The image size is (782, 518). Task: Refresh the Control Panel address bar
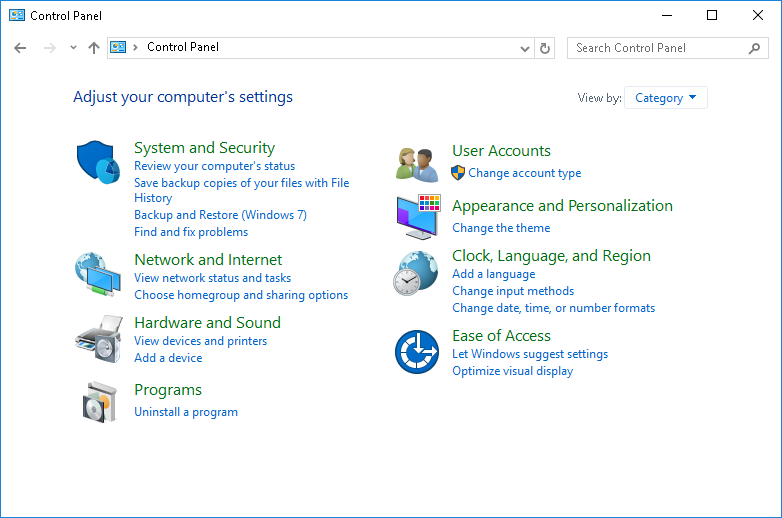(x=545, y=48)
